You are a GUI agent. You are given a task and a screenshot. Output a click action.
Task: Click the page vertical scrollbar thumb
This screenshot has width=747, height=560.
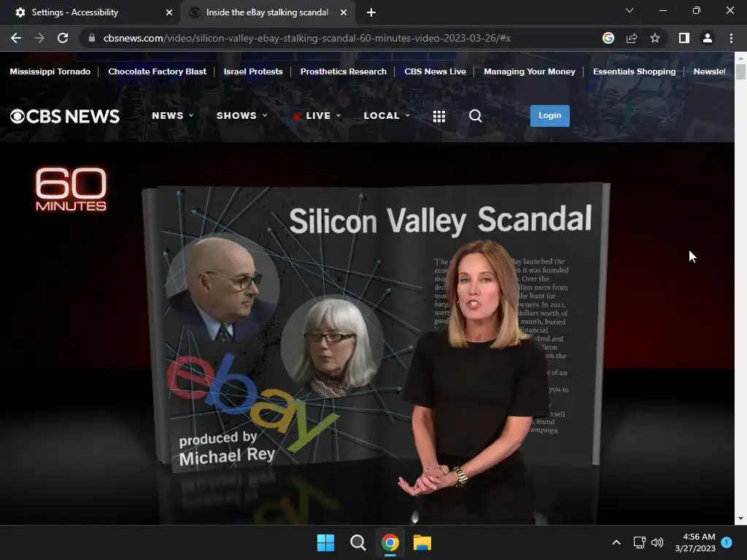740,71
